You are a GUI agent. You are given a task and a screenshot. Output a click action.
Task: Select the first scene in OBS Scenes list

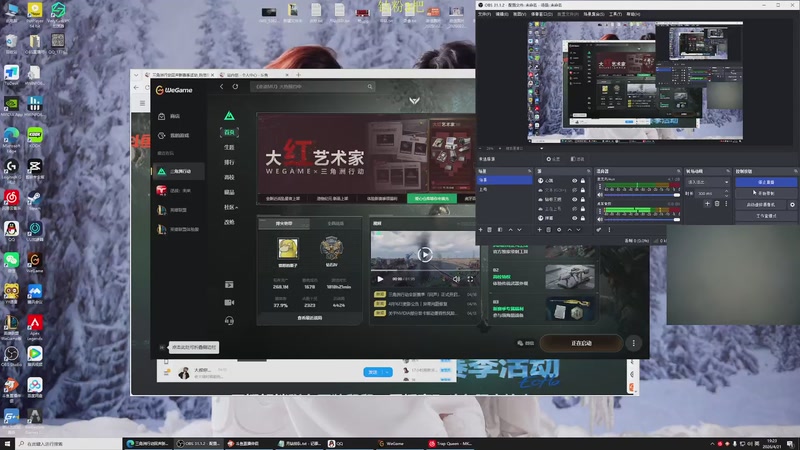(505, 180)
